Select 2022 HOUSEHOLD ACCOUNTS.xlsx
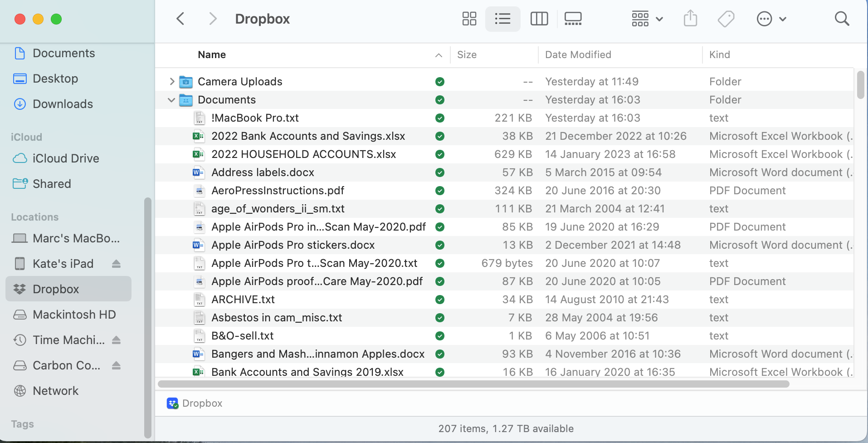Image resolution: width=868 pixels, height=443 pixels. (504, 154)
